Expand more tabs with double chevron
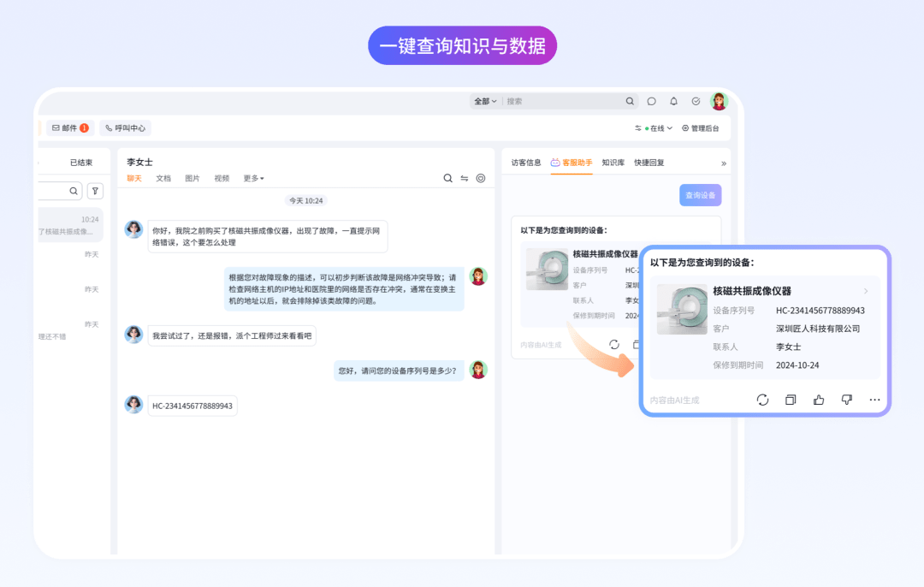The image size is (924, 587). click(723, 163)
